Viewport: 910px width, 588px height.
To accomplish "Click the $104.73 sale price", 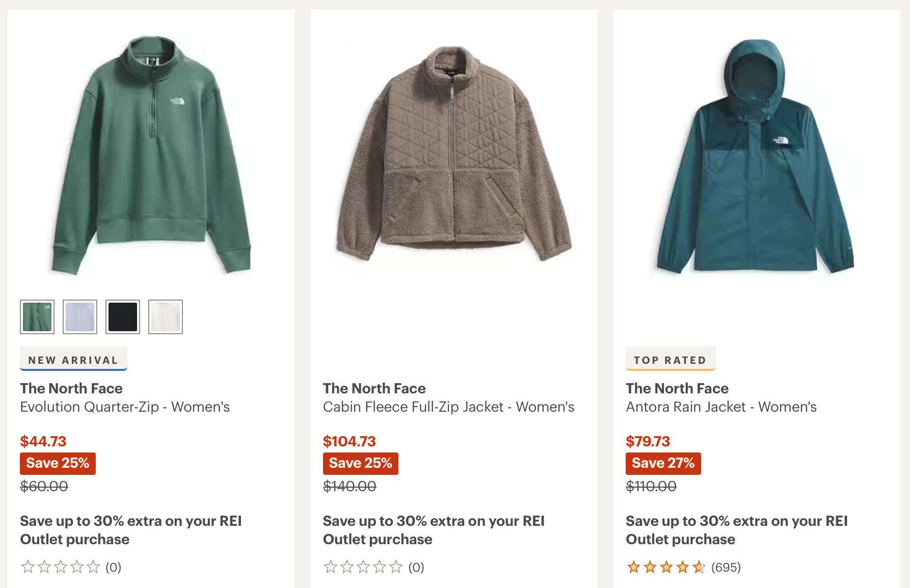I will (349, 441).
